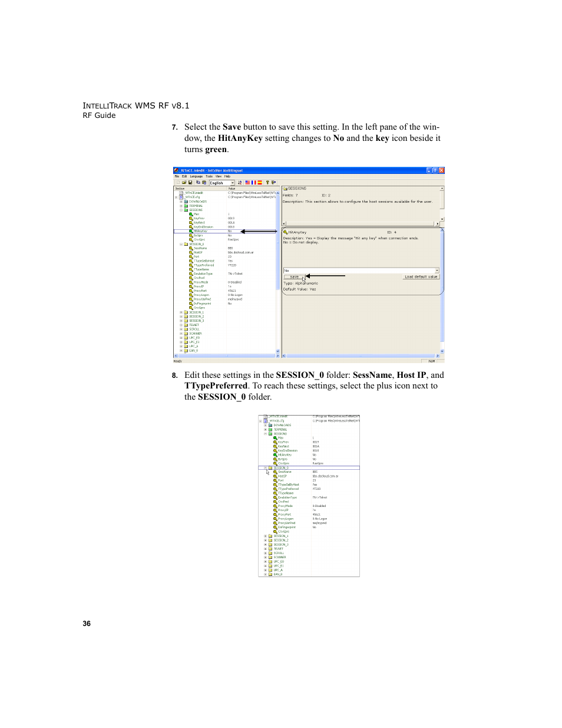The width and height of the screenshot is (562, 728).
Task: Click the SESSION_2 folder icon in the lower tree screenshot
Action: click(x=270, y=540)
